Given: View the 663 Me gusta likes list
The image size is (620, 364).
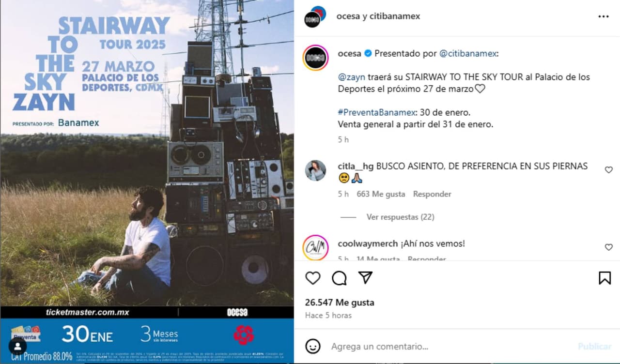Looking at the screenshot, I should [381, 194].
